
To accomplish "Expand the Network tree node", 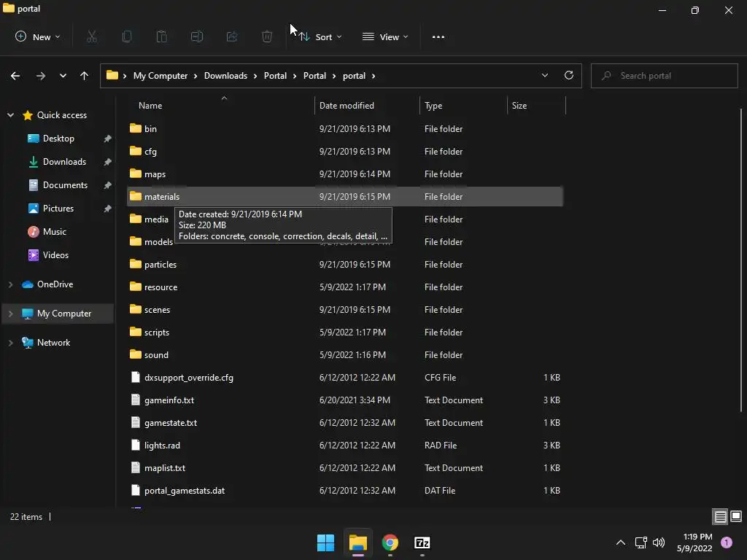I will [10, 343].
